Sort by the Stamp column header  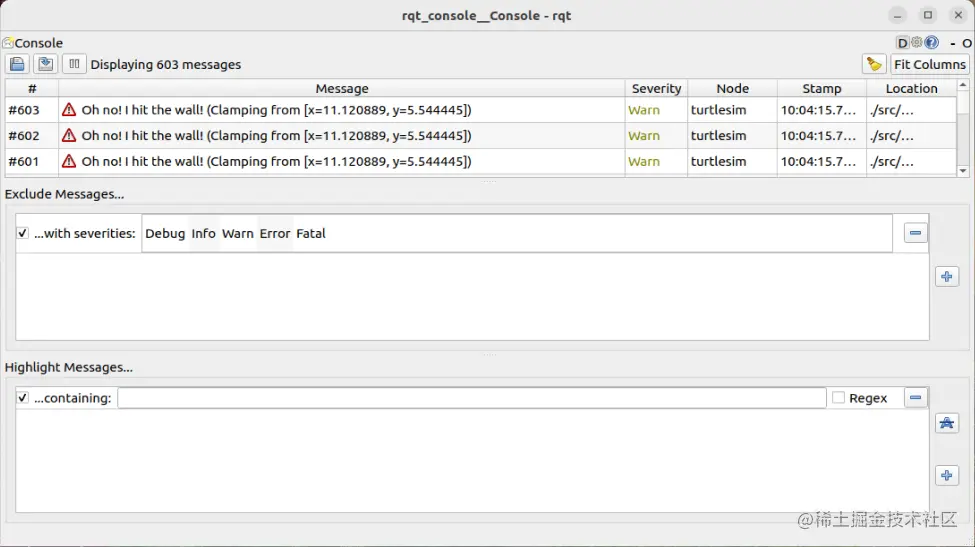pos(821,88)
